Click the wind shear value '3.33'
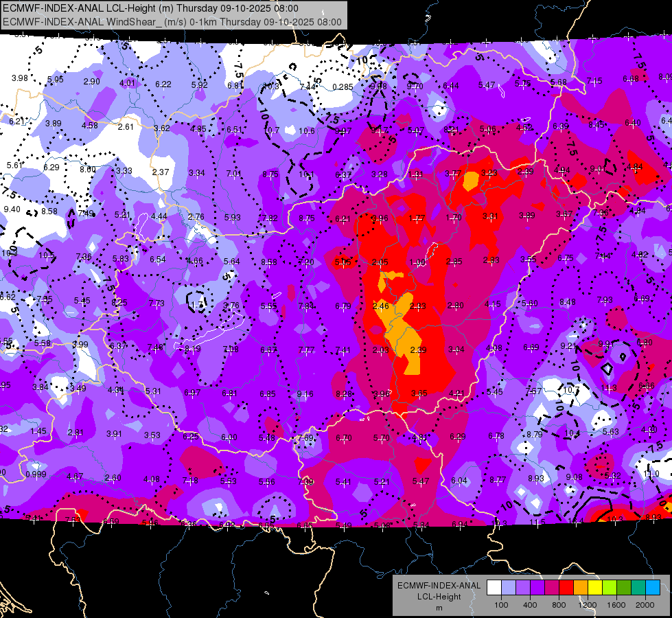This screenshot has height=618, width=672. [124, 171]
